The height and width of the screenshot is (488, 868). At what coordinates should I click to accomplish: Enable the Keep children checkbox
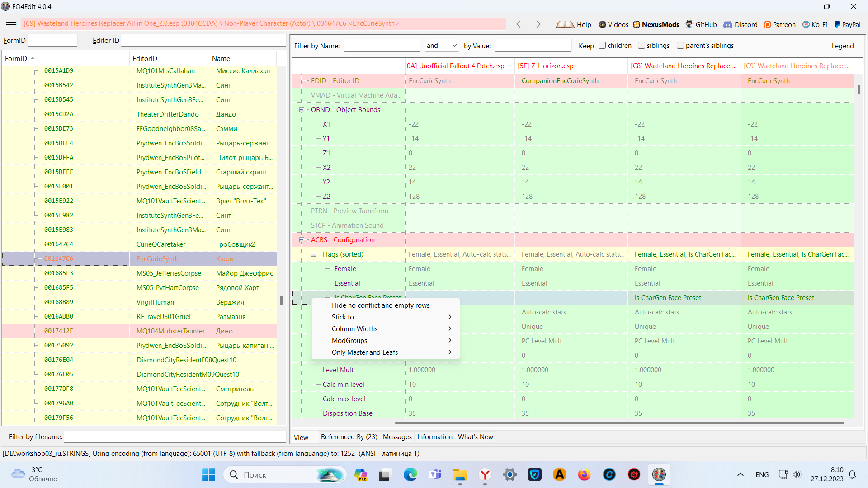(602, 45)
